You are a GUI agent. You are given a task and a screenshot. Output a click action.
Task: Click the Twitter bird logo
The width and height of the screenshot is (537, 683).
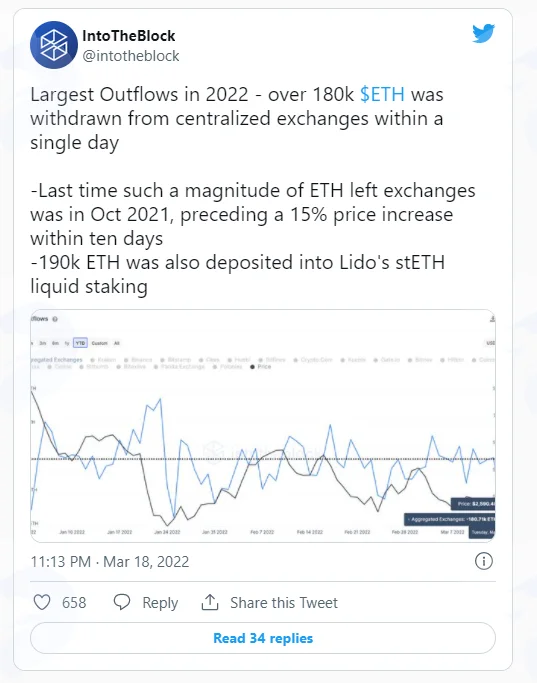(x=483, y=33)
